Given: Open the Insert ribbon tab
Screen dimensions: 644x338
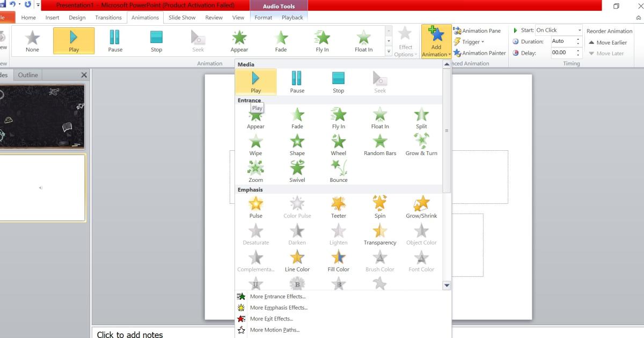Looking at the screenshot, I should (x=52, y=18).
